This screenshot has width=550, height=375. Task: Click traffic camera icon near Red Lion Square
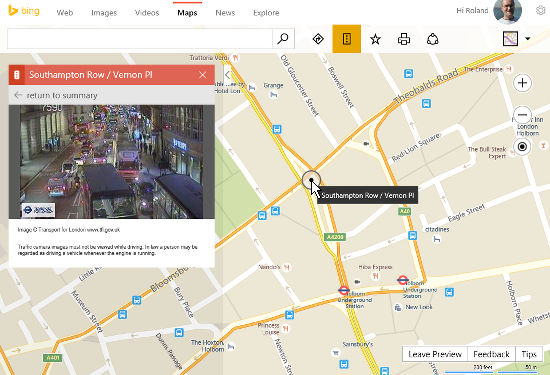coord(366,143)
